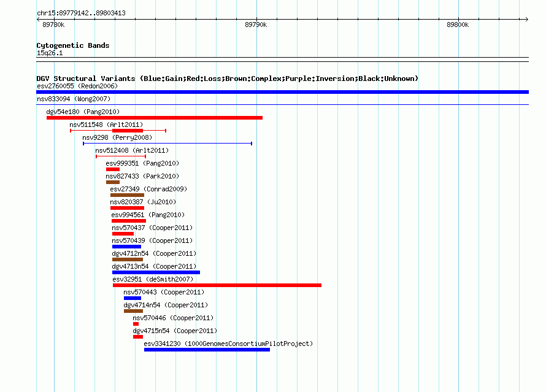Click the dgv4713n54 (Cooper2011) label
This screenshot has height=392, width=546.
click(154, 266)
